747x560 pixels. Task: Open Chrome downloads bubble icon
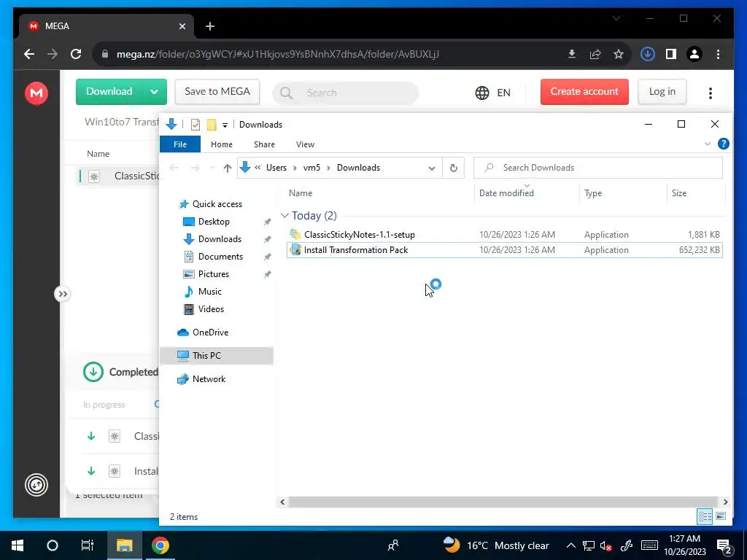(x=648, y=54)
